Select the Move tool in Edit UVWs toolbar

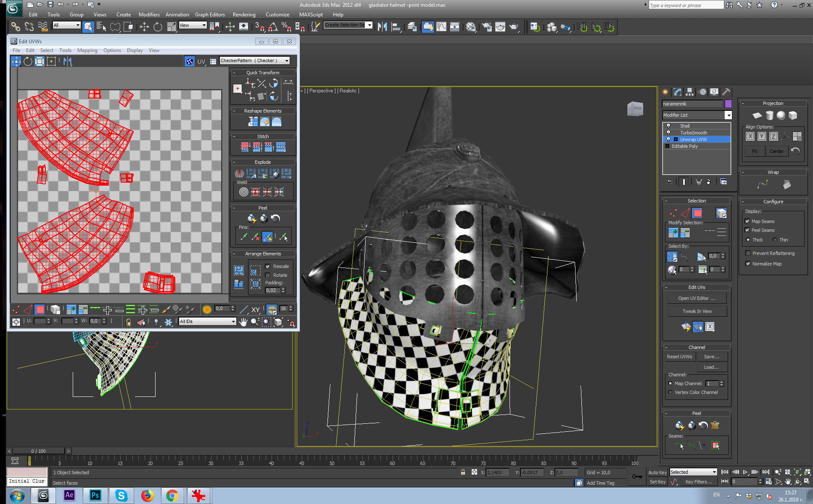click(x=16, y=61)
